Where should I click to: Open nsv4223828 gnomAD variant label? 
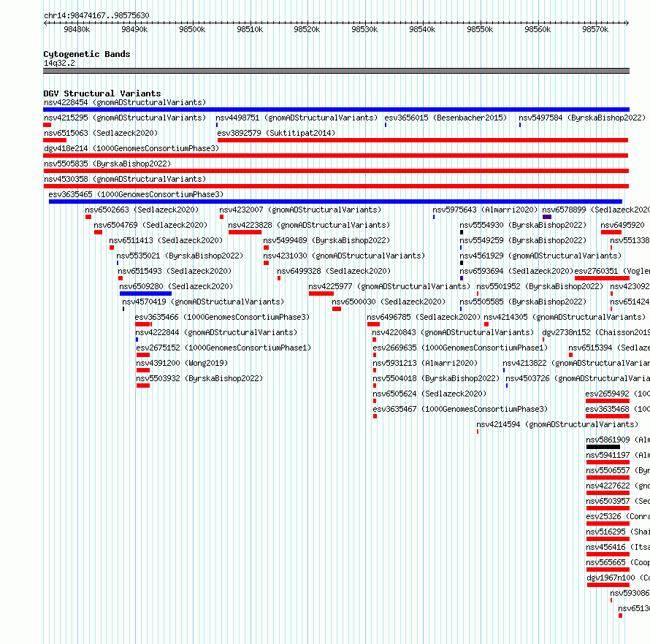pyautogui.click(x=309, y=225)
